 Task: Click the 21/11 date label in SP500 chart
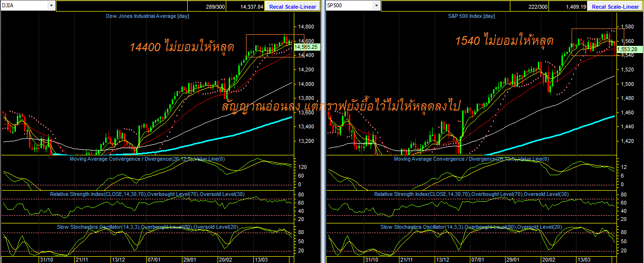pos(406,260)
